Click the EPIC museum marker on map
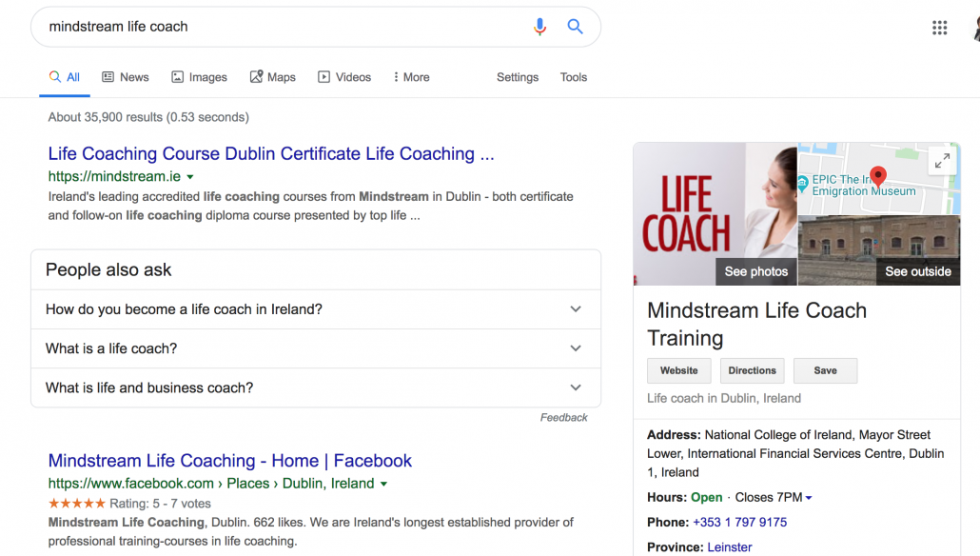The width and height of the screenshot is (980, 556). 802,184
